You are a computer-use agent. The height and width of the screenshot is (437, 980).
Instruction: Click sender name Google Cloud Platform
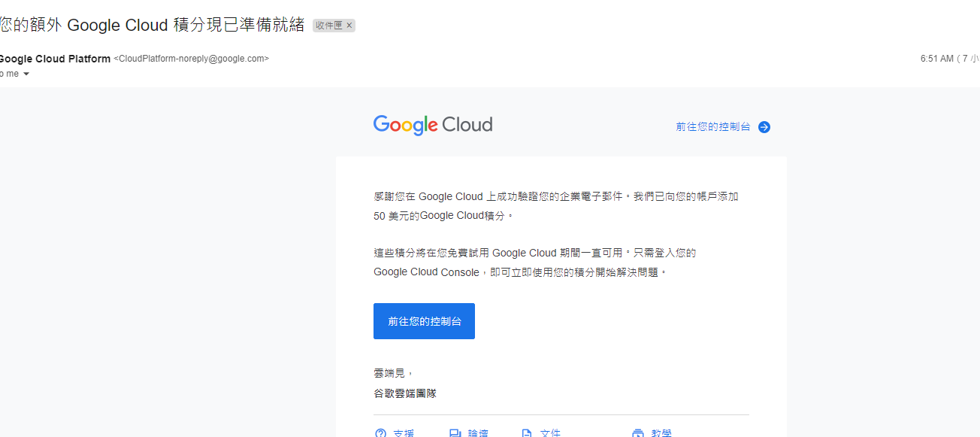point(55,59)
